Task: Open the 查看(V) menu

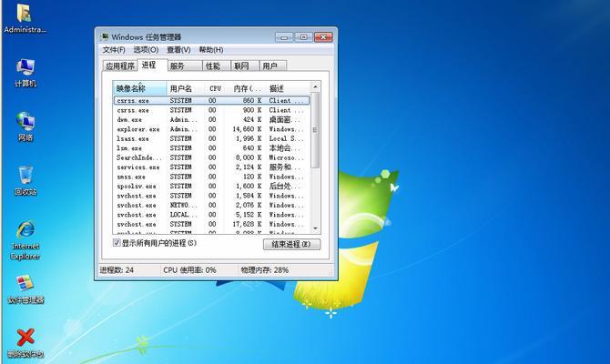Action: tap(178, 50)
